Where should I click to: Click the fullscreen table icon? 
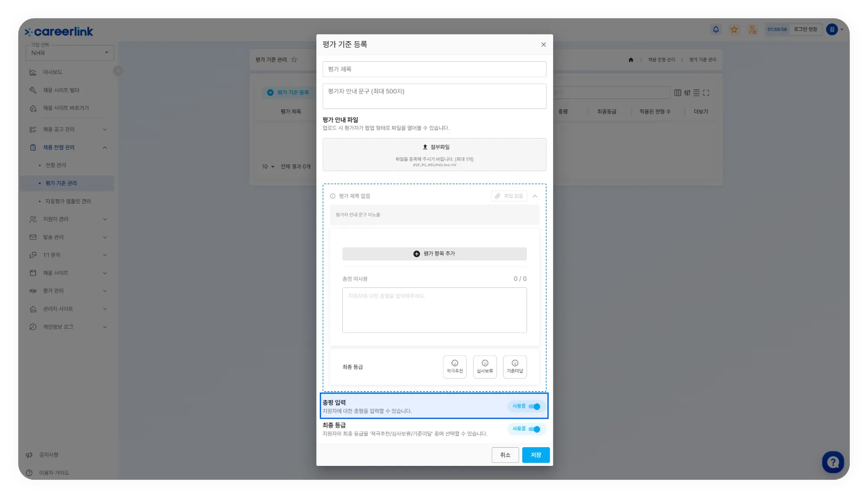coord(706,93)
